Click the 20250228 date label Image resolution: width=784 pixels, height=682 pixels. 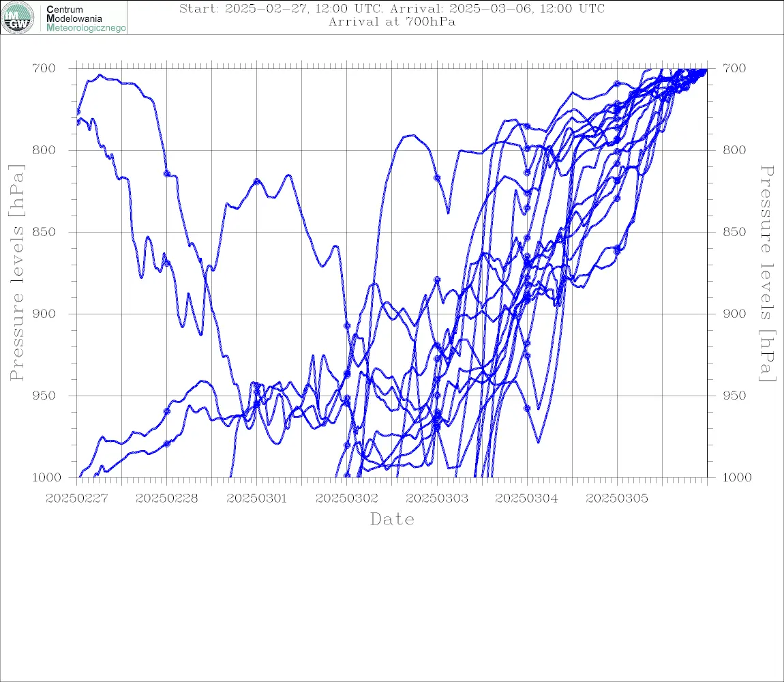[x=167, y=499]
